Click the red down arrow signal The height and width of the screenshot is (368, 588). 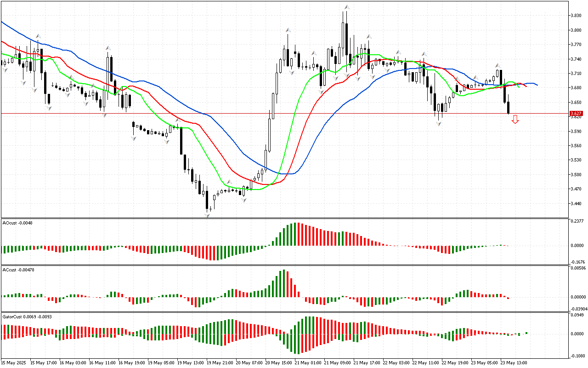click(x=515, y=120)
